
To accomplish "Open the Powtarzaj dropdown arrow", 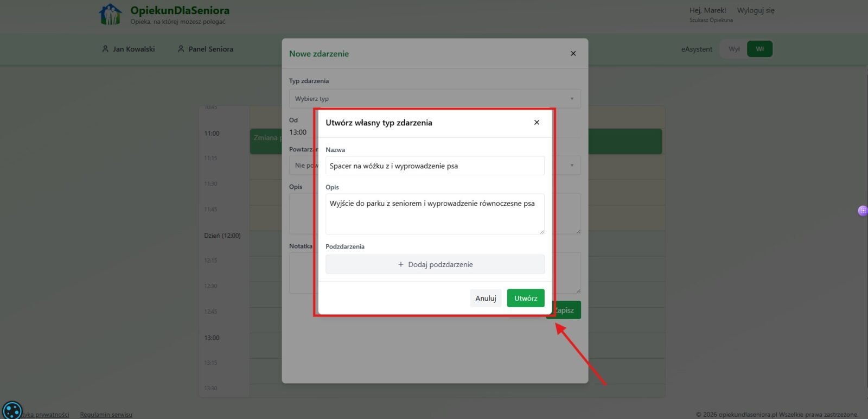I will [x=571, y=166].
